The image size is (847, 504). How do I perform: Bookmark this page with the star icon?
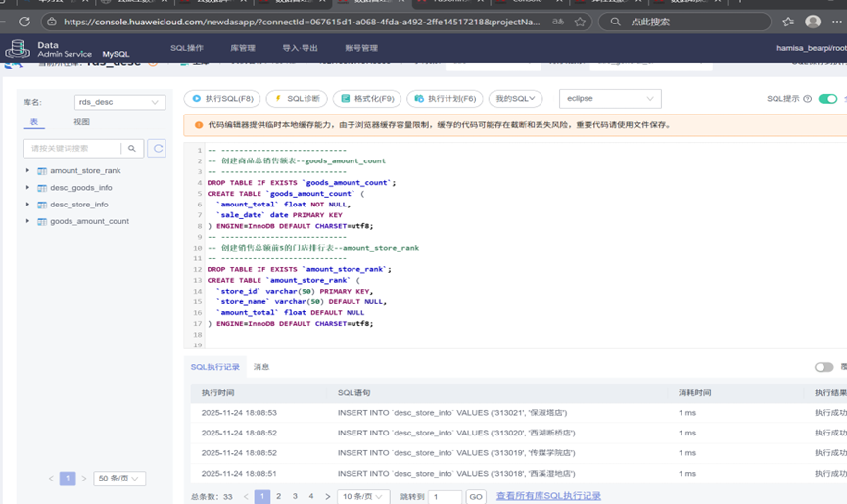[580, 22]
